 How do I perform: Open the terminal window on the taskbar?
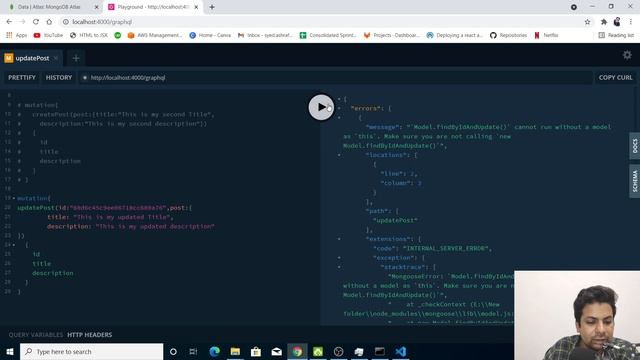380,351
